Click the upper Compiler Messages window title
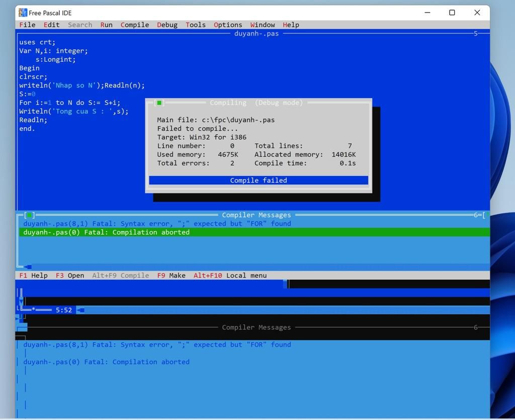 (256, 215)
